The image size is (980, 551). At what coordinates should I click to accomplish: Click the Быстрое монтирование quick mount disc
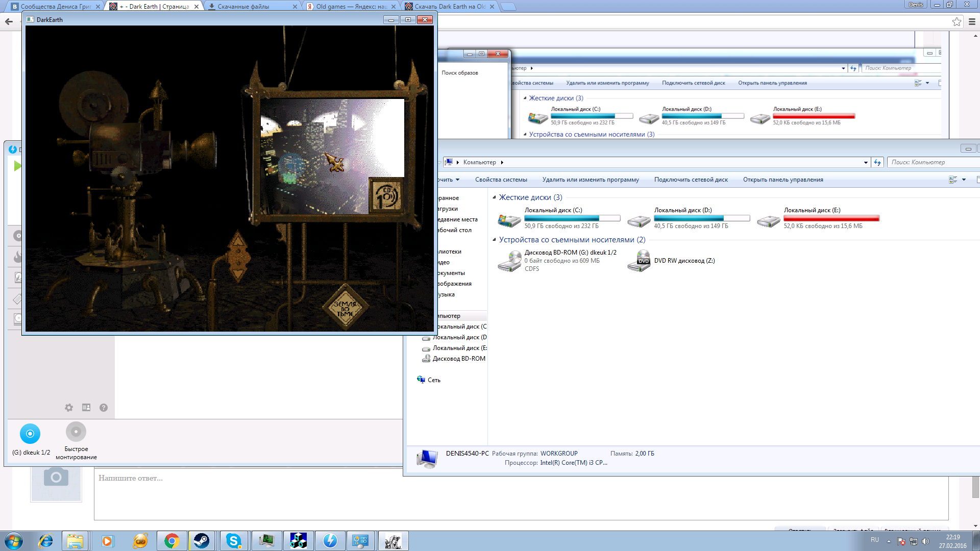point(76,441)
